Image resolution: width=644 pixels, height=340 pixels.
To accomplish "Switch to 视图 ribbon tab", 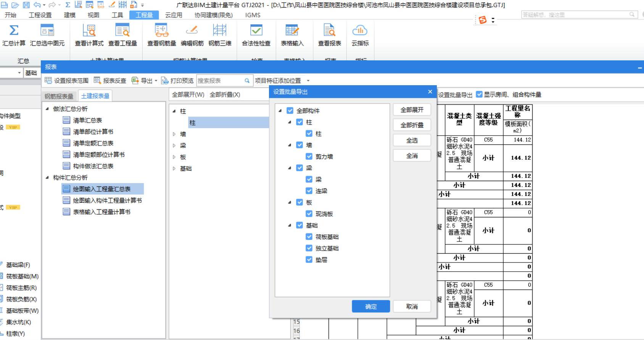I will pyautogui.click(x=93, y=15).
